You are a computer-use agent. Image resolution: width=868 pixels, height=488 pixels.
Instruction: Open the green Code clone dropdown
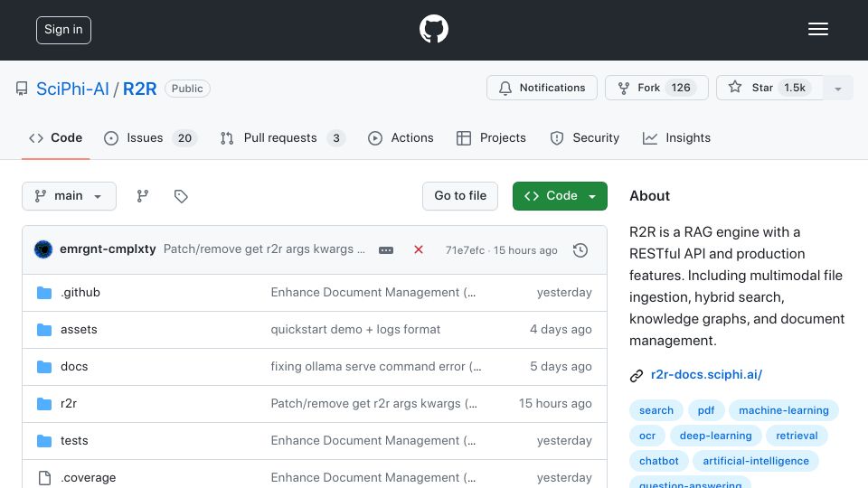point(560,196)
